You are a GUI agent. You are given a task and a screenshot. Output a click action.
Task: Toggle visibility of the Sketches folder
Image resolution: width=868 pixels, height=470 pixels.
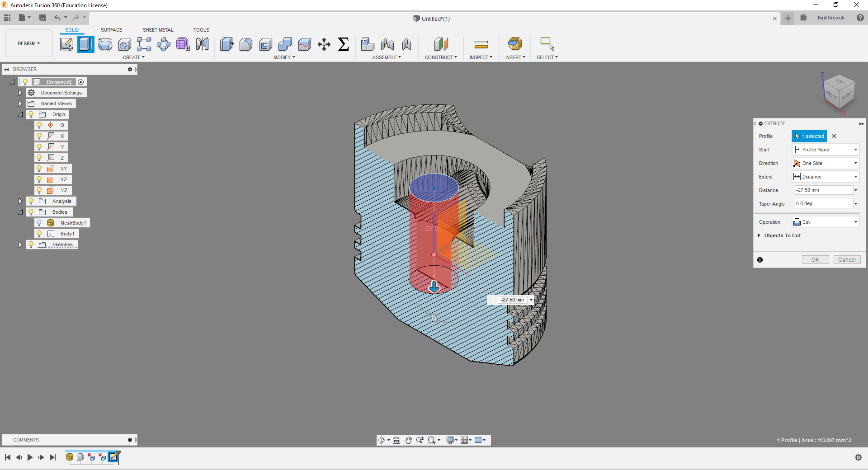click(x=31, y=244)
